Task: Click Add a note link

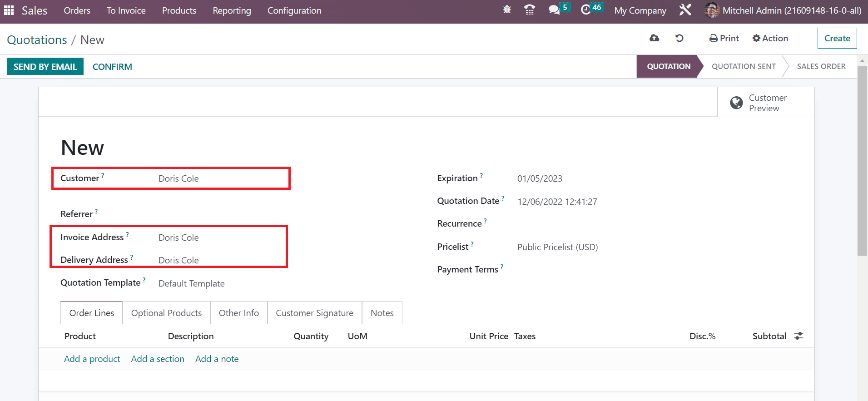Action: [x=217, y=359]
